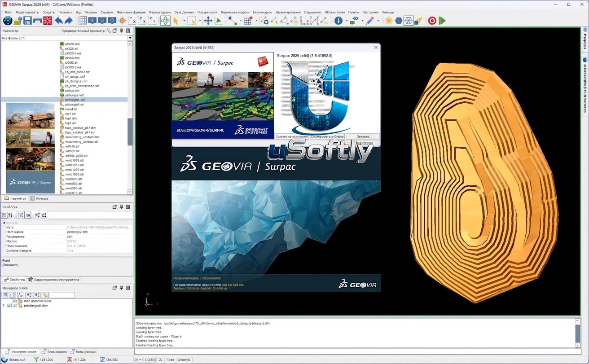Click the blue Info circle icon
The height and width of the screenshot is (364, 589).
[x=338, y=21]
